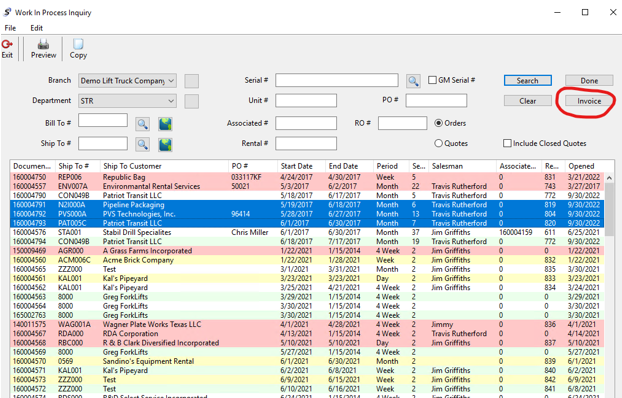Click document number 160004560
This screenshot has height=398, width=622.
(x=29, y=260)
